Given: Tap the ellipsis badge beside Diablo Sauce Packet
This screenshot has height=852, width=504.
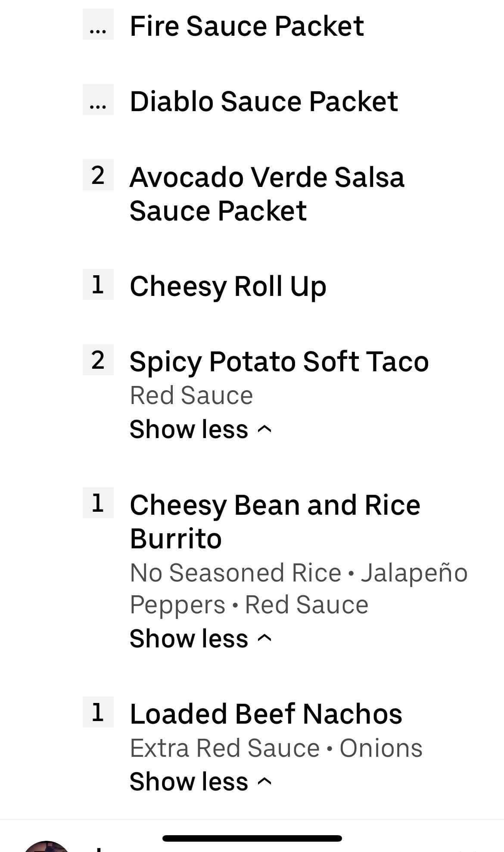Looking at the screenshot, I should click(98, 100).
